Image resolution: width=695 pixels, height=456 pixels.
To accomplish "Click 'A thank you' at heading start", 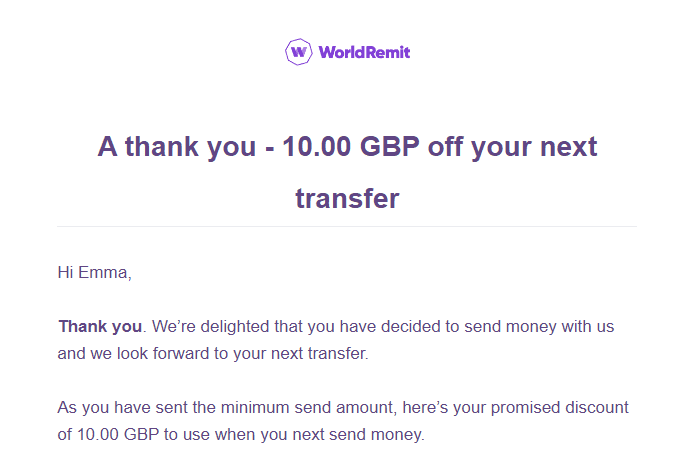I will (x=176, y=147).
